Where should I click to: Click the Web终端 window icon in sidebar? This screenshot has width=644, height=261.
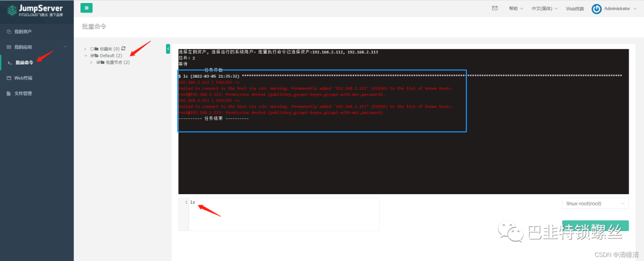click(8, 78)
